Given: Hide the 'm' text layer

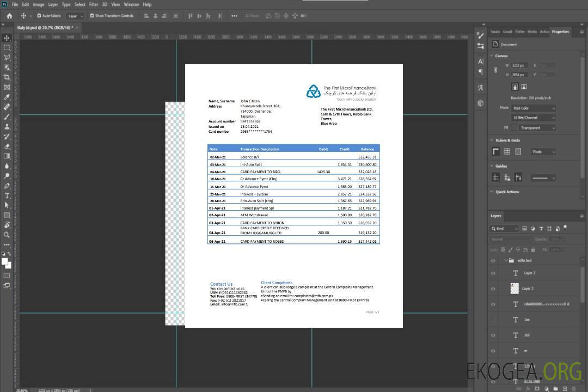Looking at the screenshot, I should coord(493,351).
